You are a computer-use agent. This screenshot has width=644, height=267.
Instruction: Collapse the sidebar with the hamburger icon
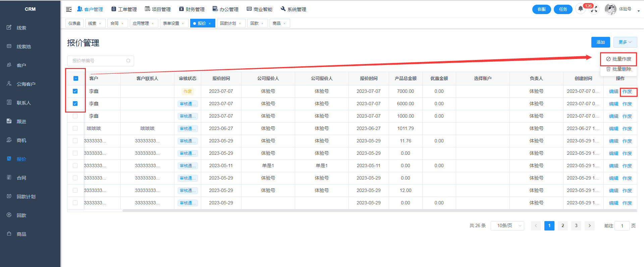coord(69,9)
